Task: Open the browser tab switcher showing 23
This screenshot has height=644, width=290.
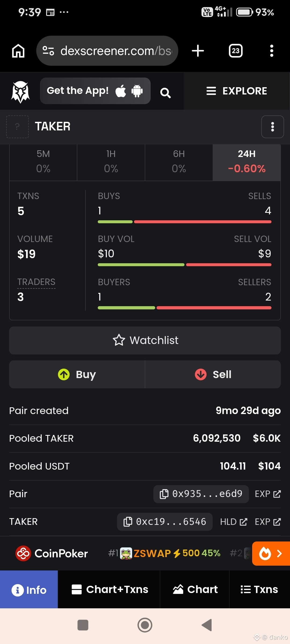Action: point(235,51)
